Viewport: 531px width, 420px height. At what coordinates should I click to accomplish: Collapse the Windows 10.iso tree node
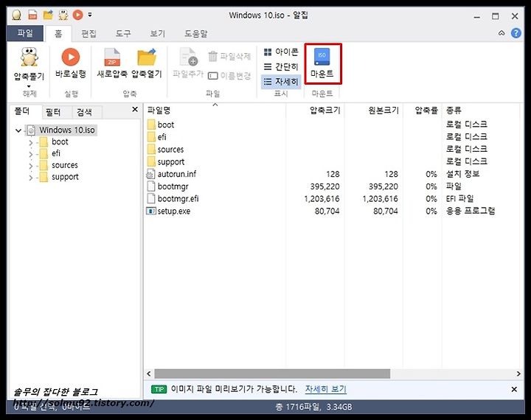pyautogui.click(x=18, y=130)
